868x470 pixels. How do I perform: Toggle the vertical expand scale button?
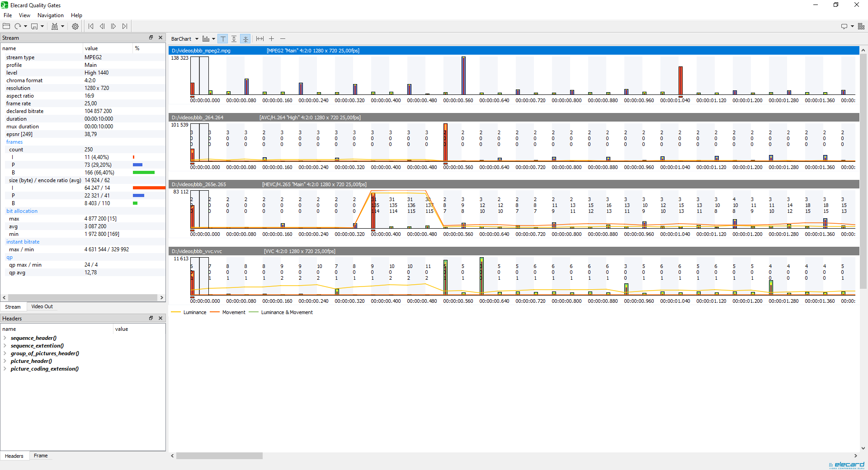tap(234, 39)
